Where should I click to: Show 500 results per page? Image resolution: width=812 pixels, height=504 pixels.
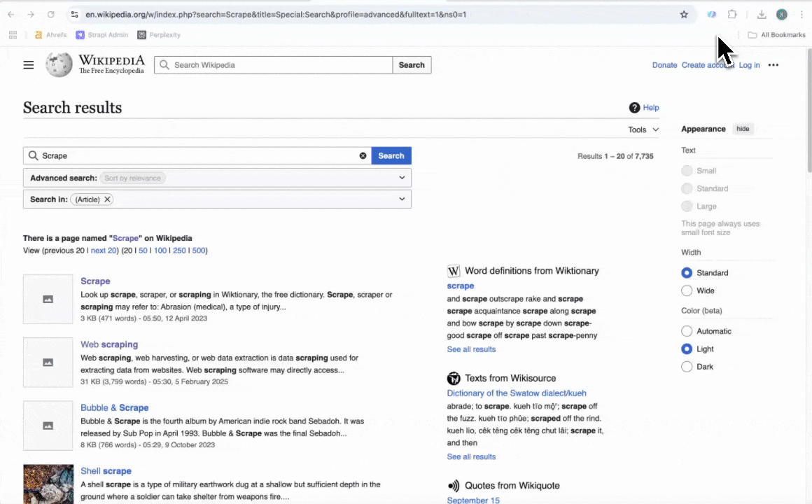click(198, 250)
